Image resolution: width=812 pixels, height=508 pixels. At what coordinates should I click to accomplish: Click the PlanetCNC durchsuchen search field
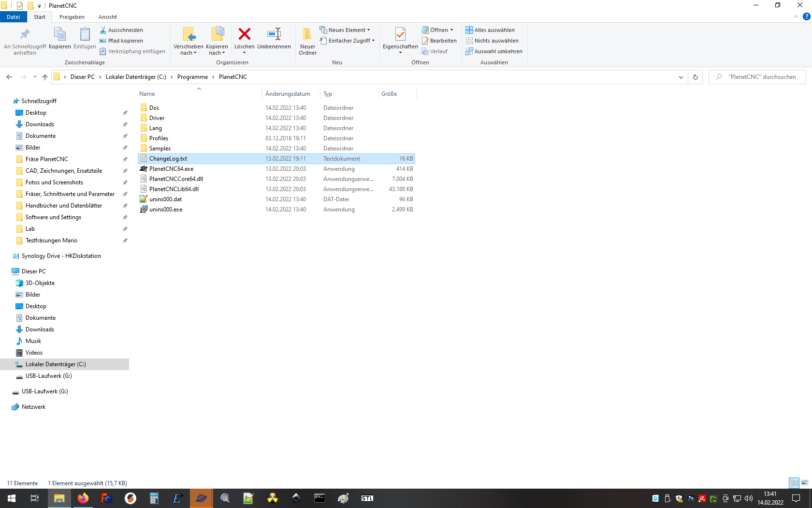pyautogui.click(x=757, y=77)
